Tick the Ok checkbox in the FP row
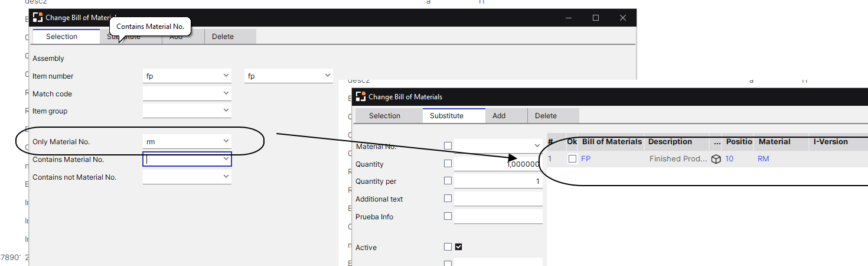Screen dimensions: 868x266 [x=572, y=159]
